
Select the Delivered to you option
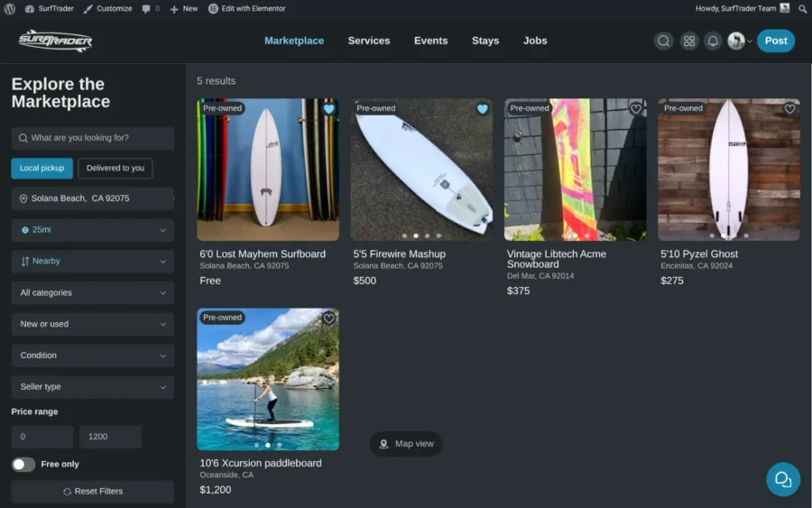pyautogui.click(x=115, y=169)
